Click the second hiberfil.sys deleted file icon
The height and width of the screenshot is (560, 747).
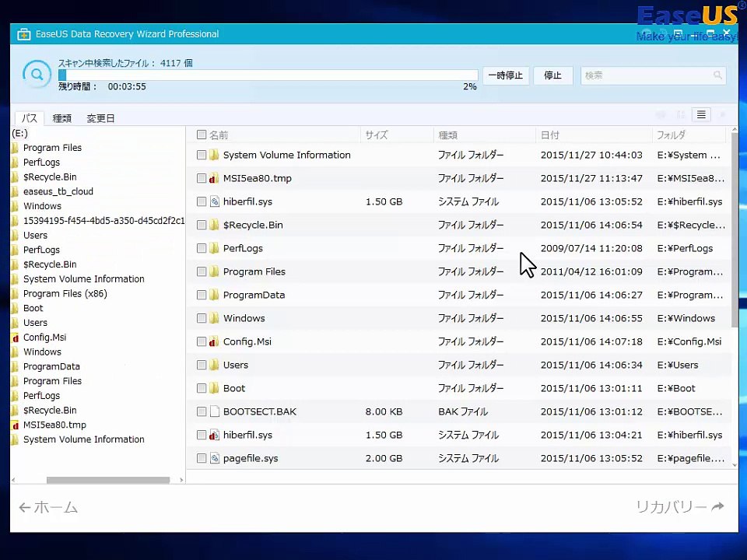pyautogui.click(x=215, y=435)
